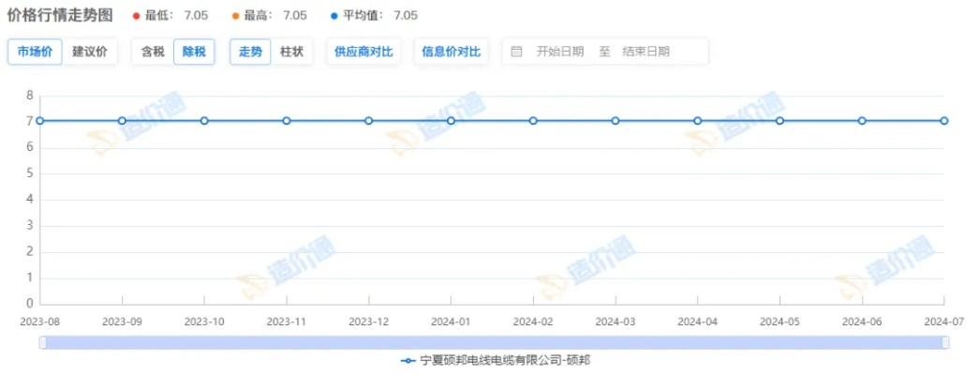
Task: Click the data point at 2023-08
Action: click(39, 121)
